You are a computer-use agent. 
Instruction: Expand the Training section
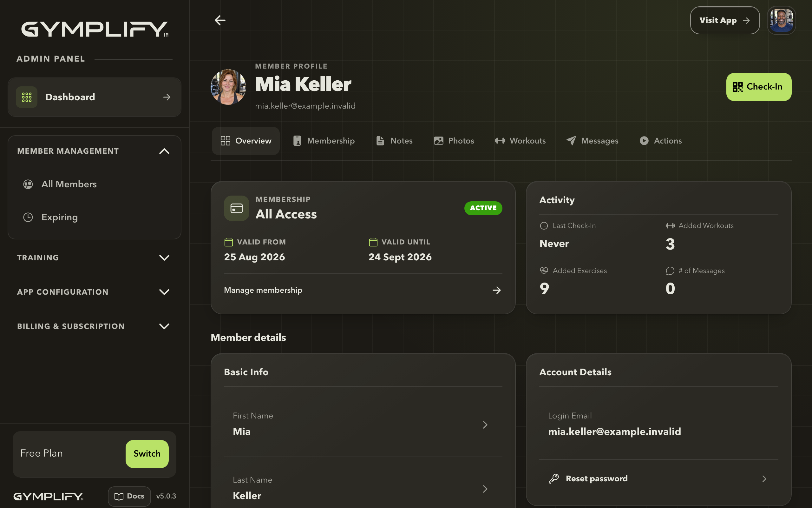[x=164, y=258]
